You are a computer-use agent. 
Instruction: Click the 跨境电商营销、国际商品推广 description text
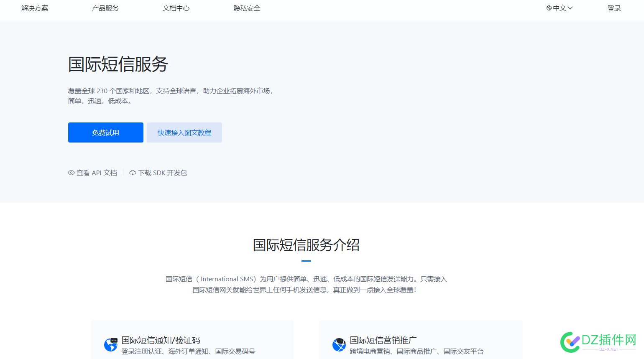[417, 351]
